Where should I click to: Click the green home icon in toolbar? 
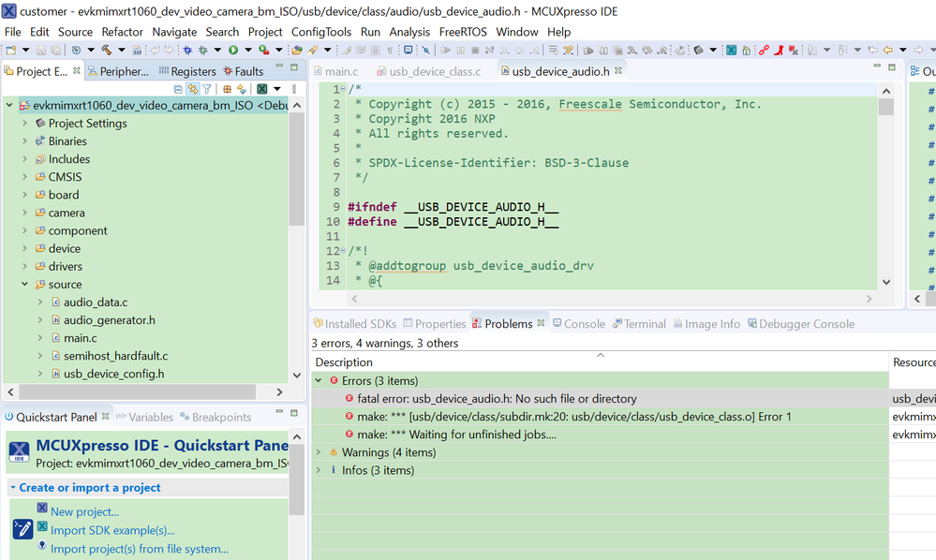(x=746, y=50)
